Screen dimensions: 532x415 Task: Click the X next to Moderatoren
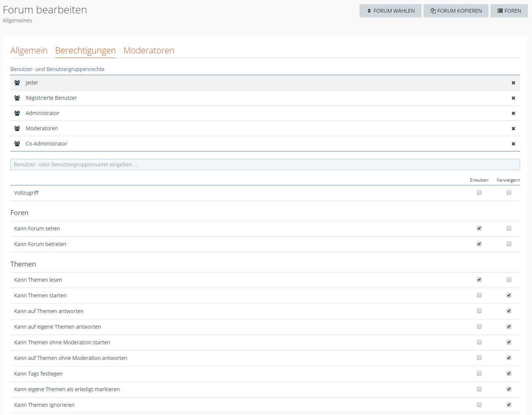(513, 129)
